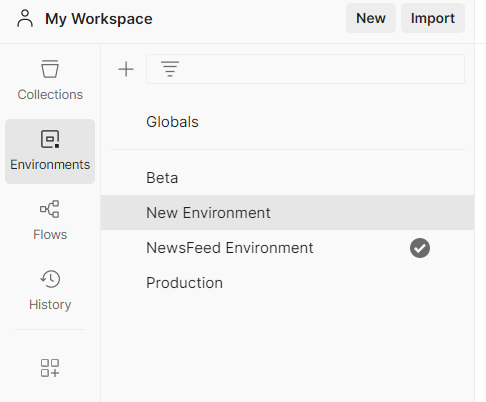Focus the environment filter search field

(305, 69)
